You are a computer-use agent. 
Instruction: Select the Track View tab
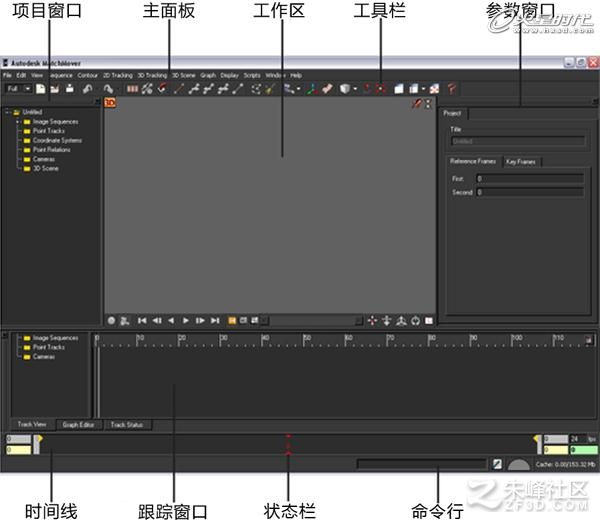tap(32, 424)
